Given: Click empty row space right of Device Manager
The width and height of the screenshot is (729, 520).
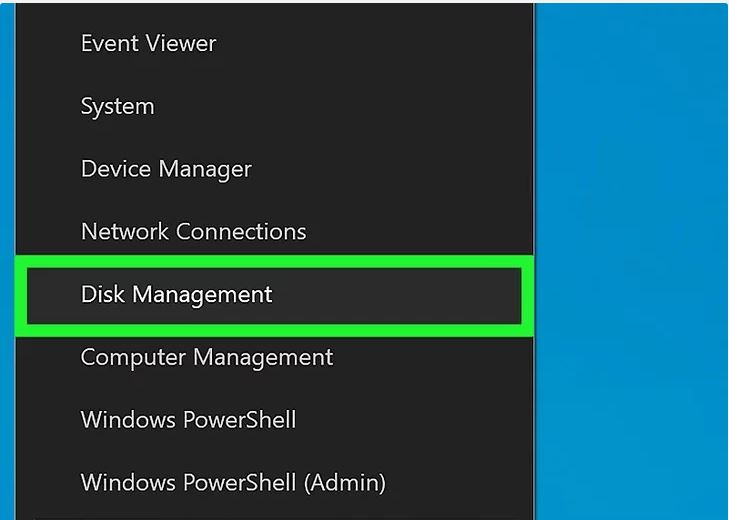Looking at the screenshot, I should point(393,169).
